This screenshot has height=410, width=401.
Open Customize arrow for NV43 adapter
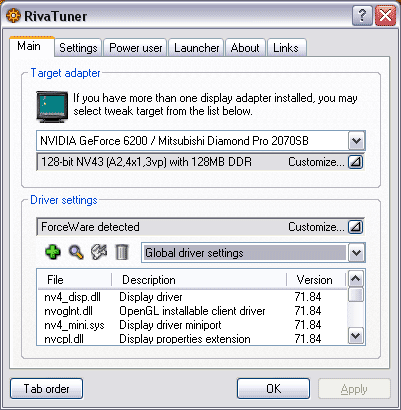[355, 162]
